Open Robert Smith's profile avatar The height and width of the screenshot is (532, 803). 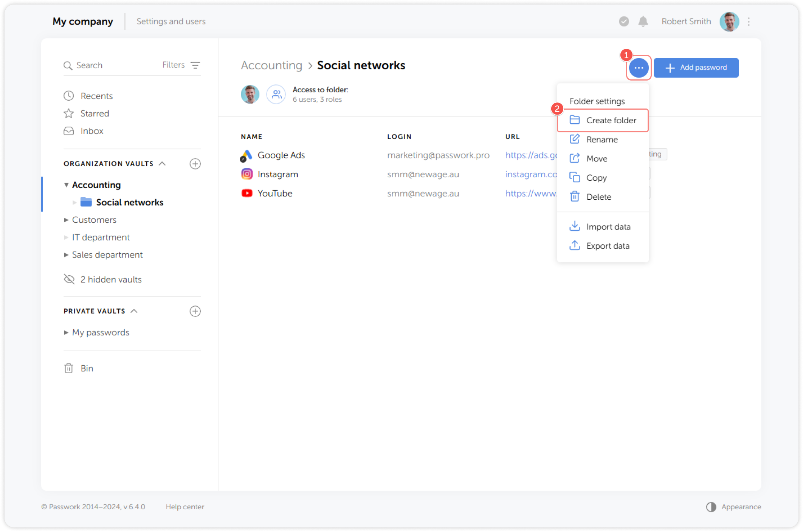tap(729, 22)
